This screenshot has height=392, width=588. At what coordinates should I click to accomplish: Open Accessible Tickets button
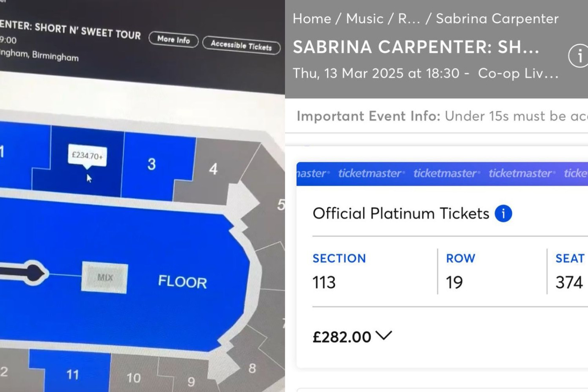point(241,45)
